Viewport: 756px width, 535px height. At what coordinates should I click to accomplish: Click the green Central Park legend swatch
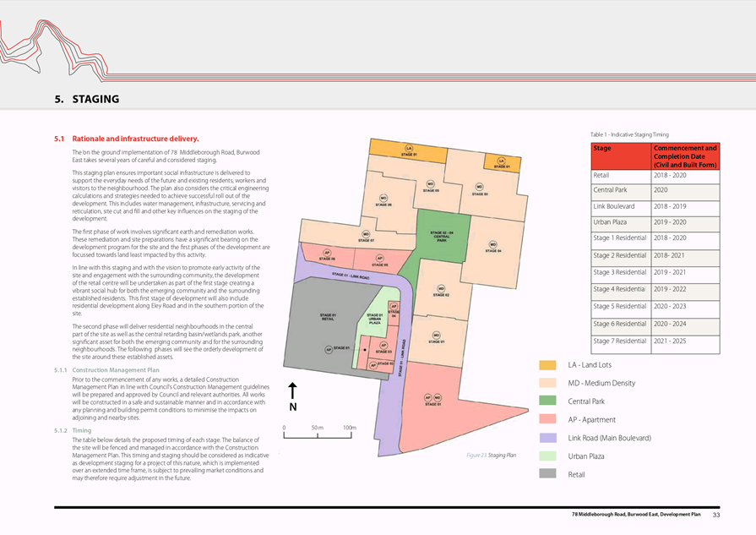coord(547,401)
